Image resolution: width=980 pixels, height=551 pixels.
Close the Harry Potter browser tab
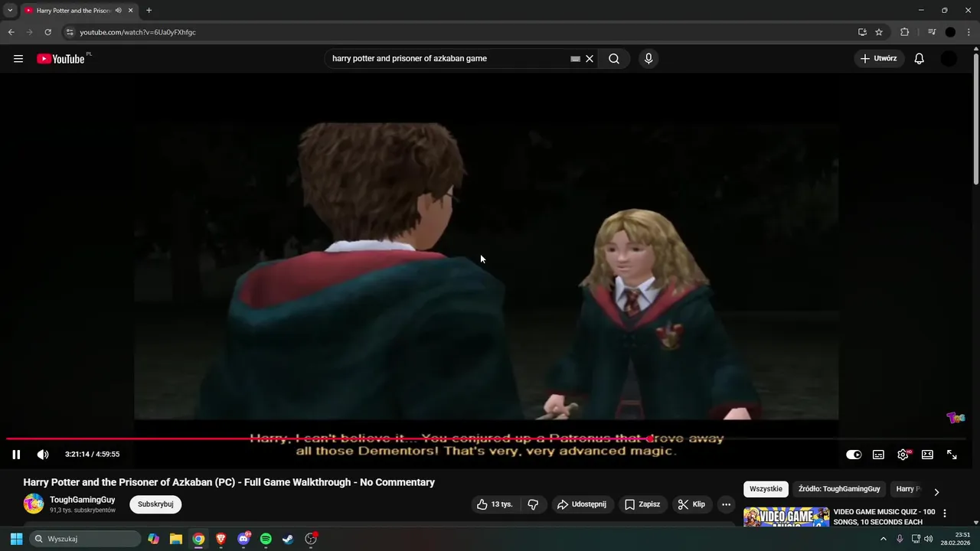(x=131, y=11)
